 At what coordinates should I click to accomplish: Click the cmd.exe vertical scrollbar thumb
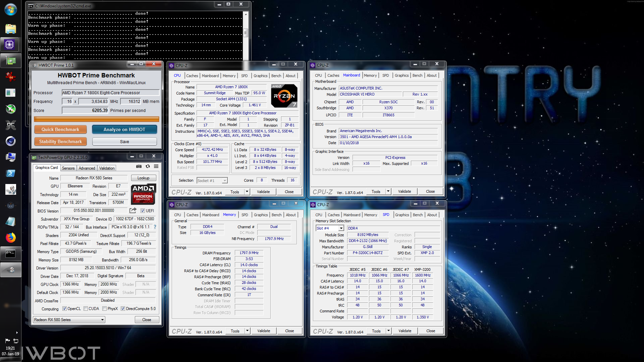[x=246, y=33]
